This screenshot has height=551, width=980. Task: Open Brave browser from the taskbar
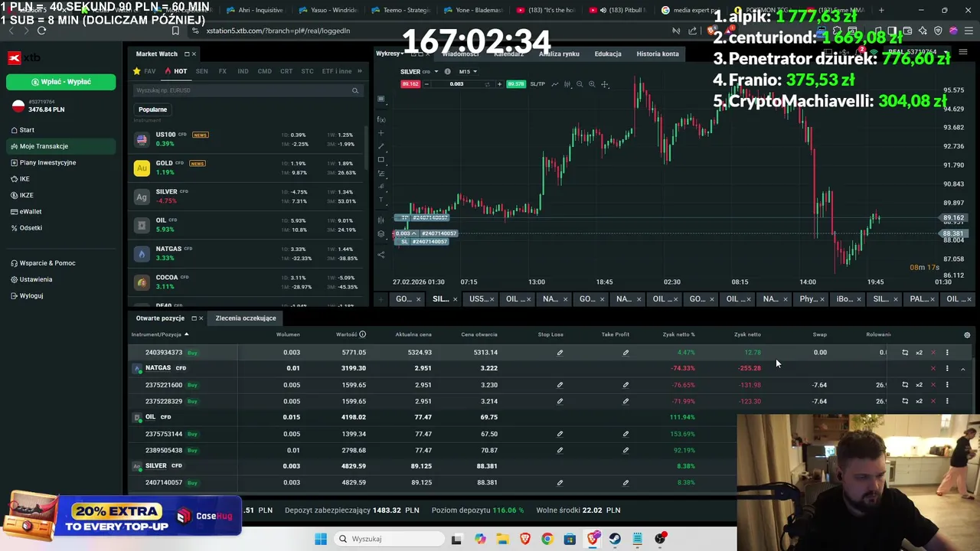[525, 539]
